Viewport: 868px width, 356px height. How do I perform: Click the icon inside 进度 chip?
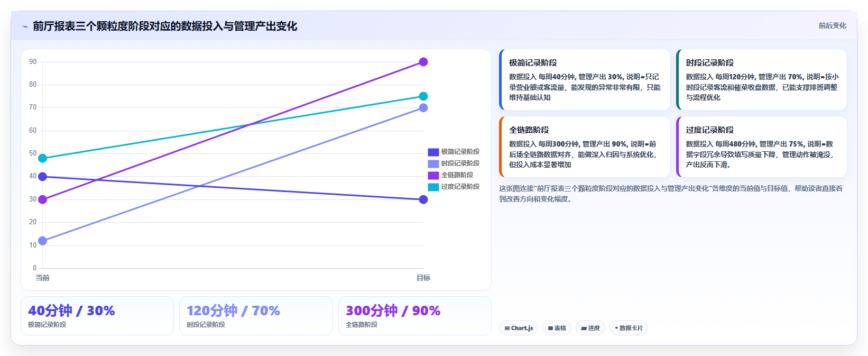tap(584, 328)
